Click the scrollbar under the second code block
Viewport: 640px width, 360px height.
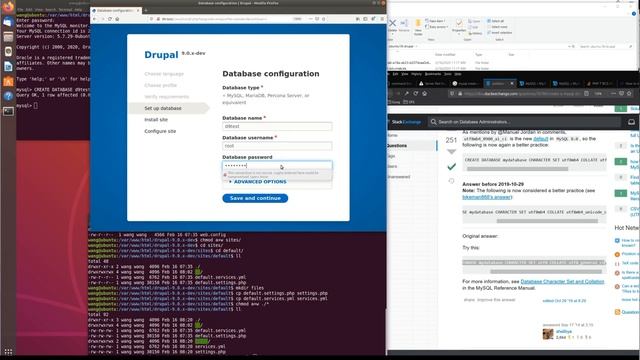tap(547, 221)
